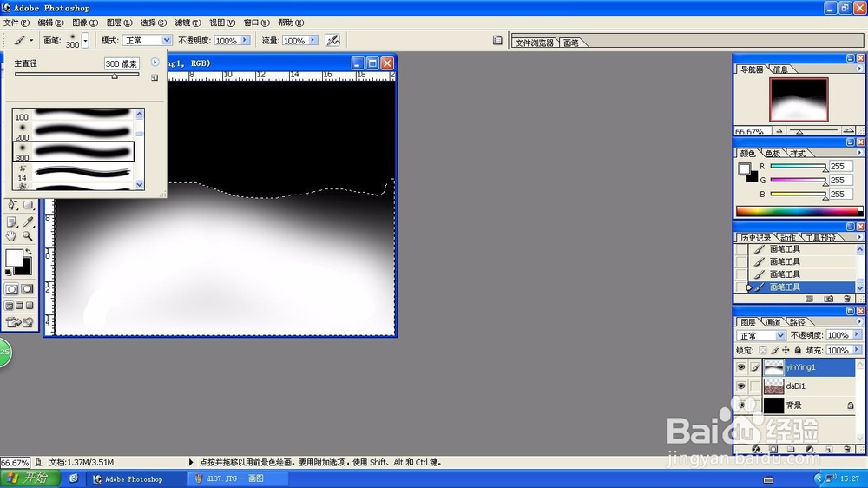Viewport: 868px width, 488px height.
Task: Switch to the 色板 (Swatches) tab
Action: tap(773, 154)
